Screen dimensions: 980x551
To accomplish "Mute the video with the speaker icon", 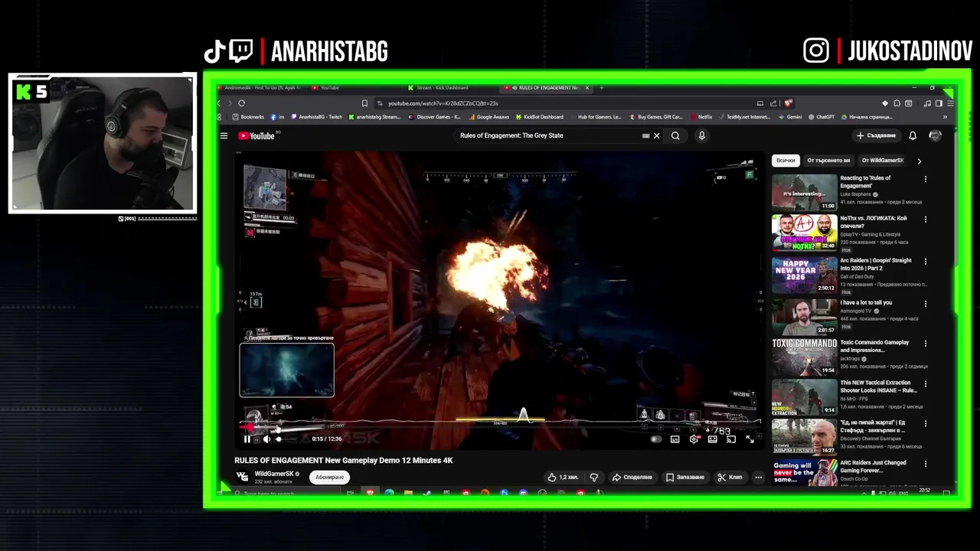I will click(x=266, y=439).
